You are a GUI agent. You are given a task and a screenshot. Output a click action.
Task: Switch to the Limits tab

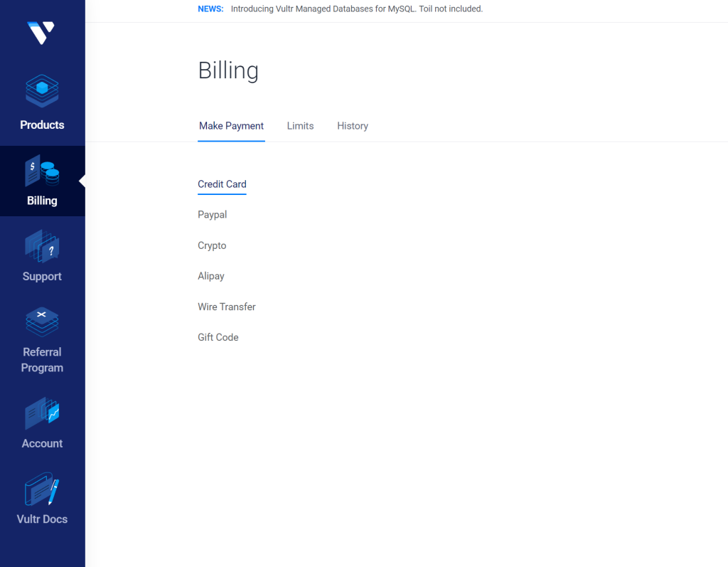pyautogui.click(x=300, y=126)
